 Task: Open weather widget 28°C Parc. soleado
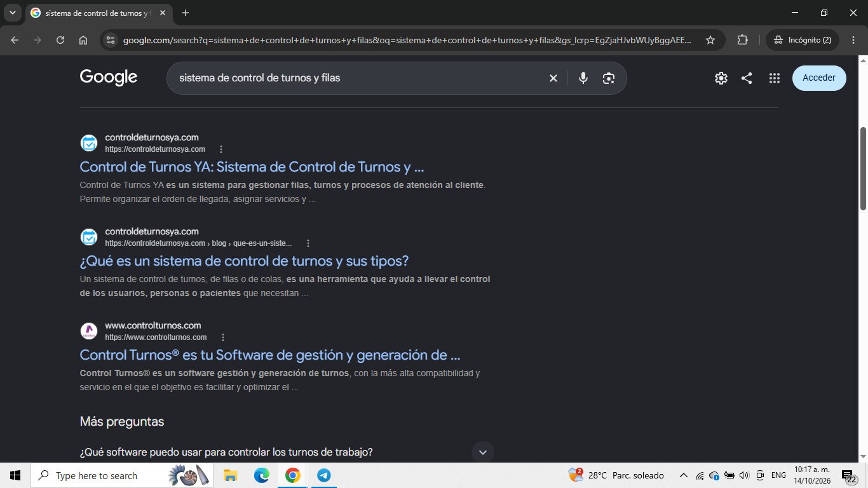pyautogui.click(x=616, y=475)
